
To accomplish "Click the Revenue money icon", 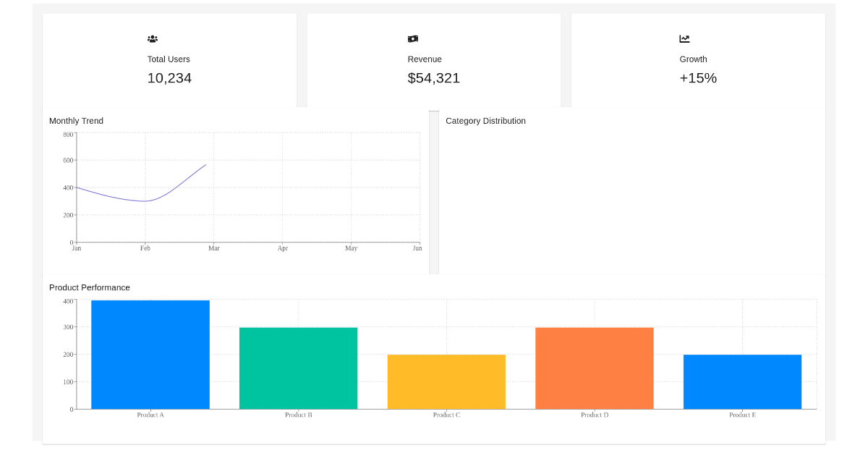I will pyautogui.click(x=412, y=38).
